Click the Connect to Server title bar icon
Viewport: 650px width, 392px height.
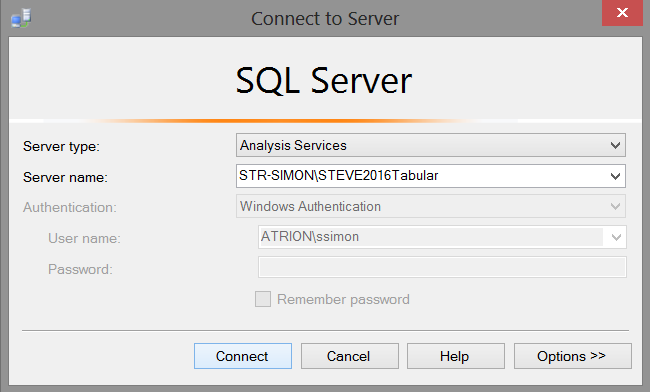[x=21, y=19]
